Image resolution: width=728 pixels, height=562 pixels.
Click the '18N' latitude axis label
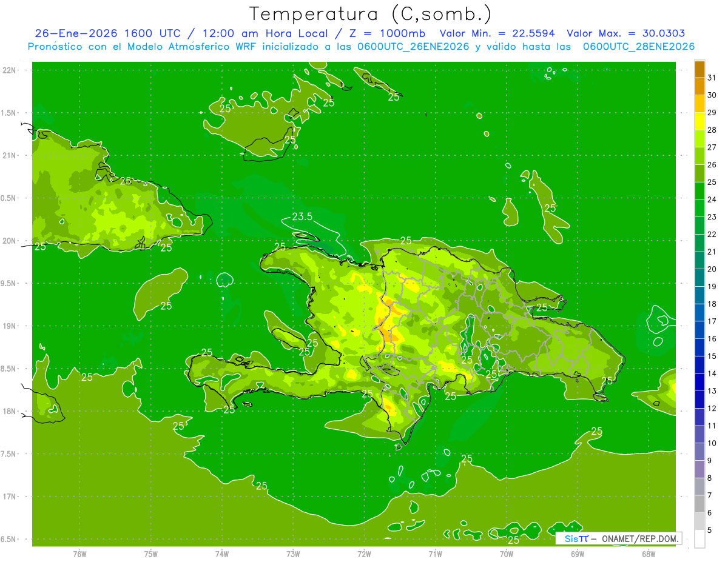tap(9, 411)
